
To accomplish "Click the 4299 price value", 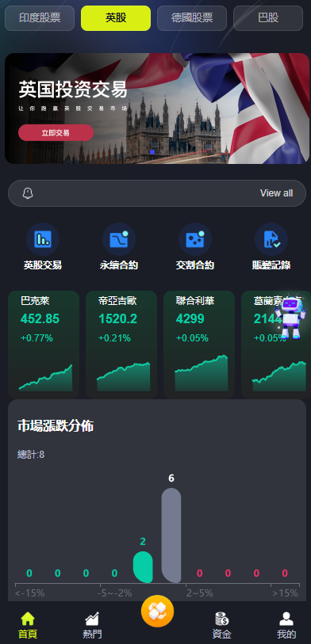I will [190, 318].
